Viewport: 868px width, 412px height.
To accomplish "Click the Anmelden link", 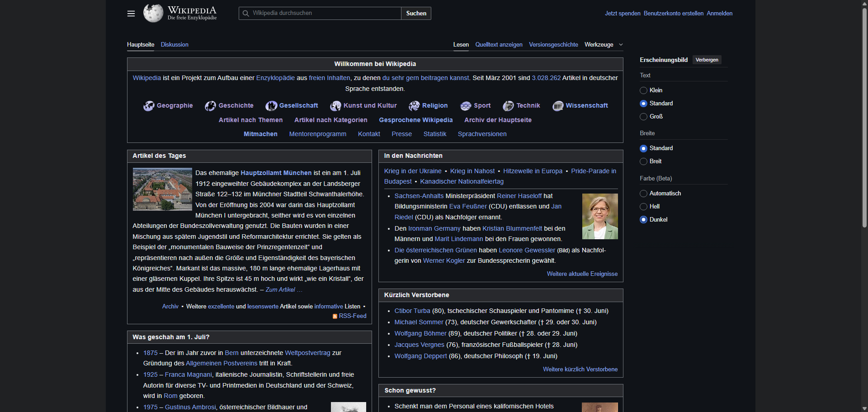I will pos(719,13).
